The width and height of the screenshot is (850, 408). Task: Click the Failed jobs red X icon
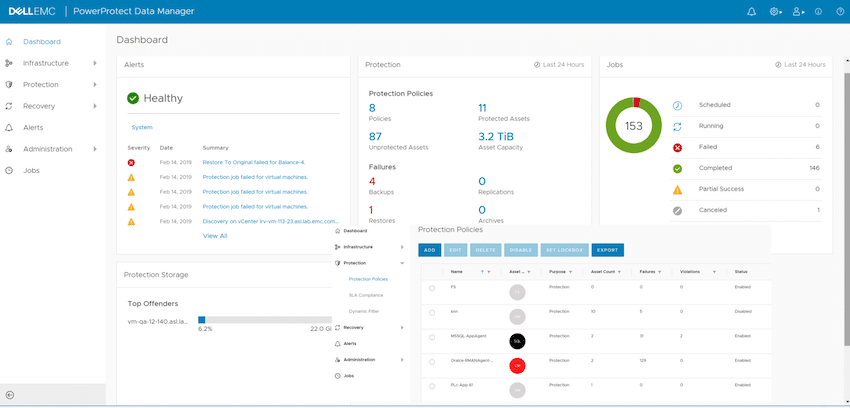[677, 147]
